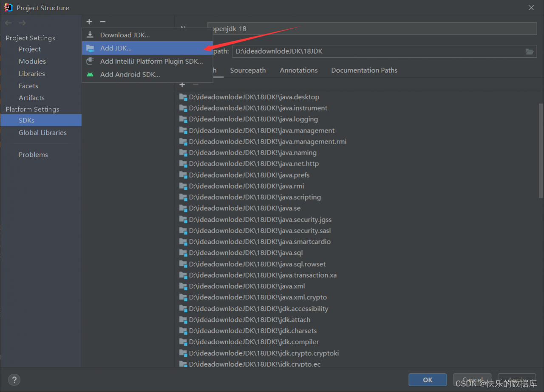The width and height of the screenshot is (544, 392).
Task: Switch to the Documentation Paths tab
Action: coord(364,70)
